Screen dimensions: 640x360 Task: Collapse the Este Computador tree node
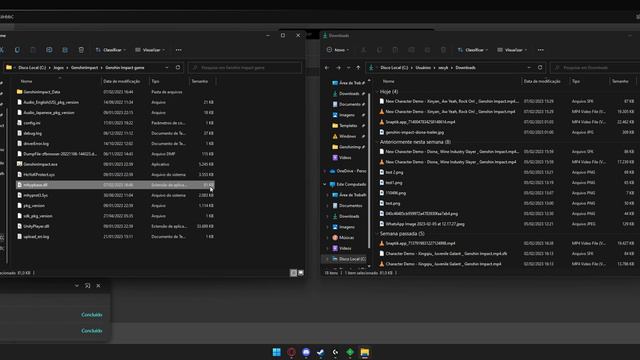[325, 184]
